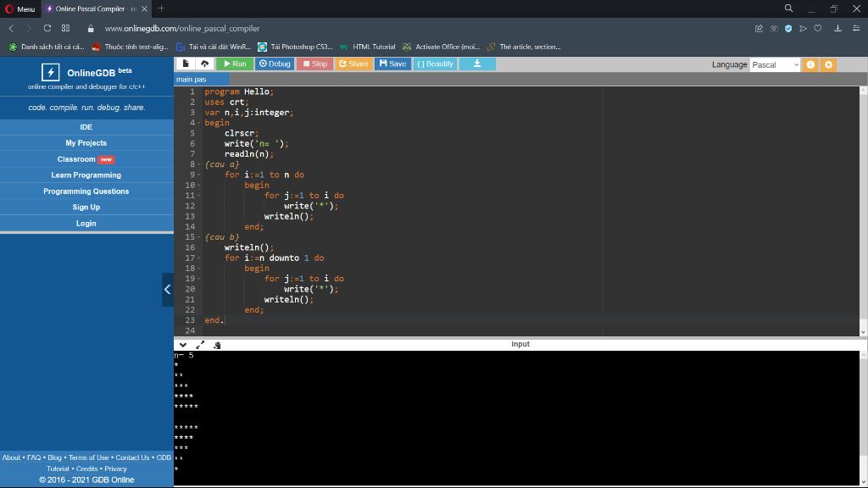Open the FAQ footer link
Screen dimensions: 868x488
click(34, 457)
